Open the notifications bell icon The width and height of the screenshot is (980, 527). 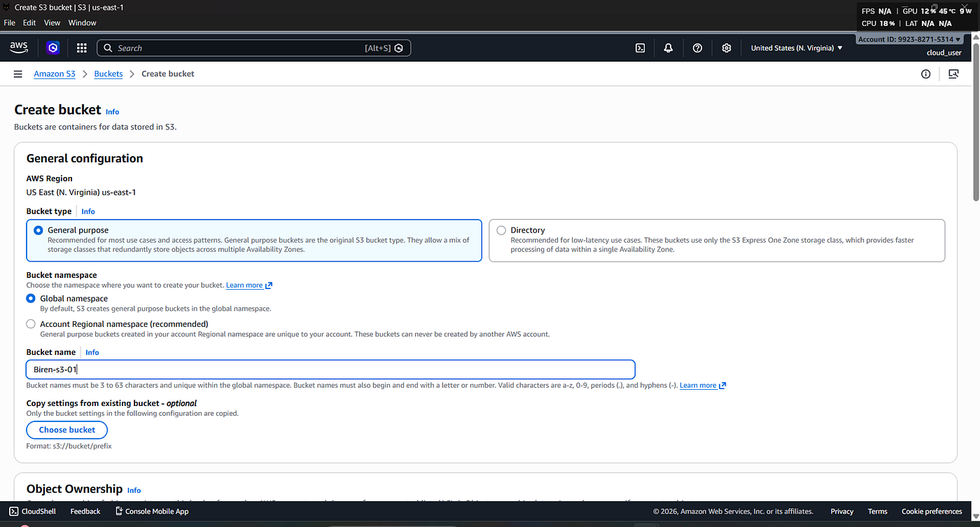click(668, 48)
